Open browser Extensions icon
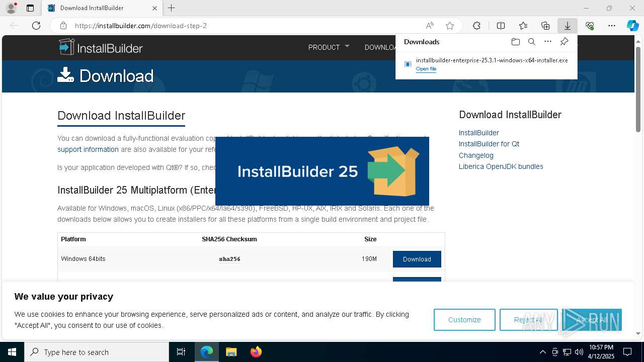Image resolution: width=644 pixels, height=362 pixels. (x=476, y=26)
